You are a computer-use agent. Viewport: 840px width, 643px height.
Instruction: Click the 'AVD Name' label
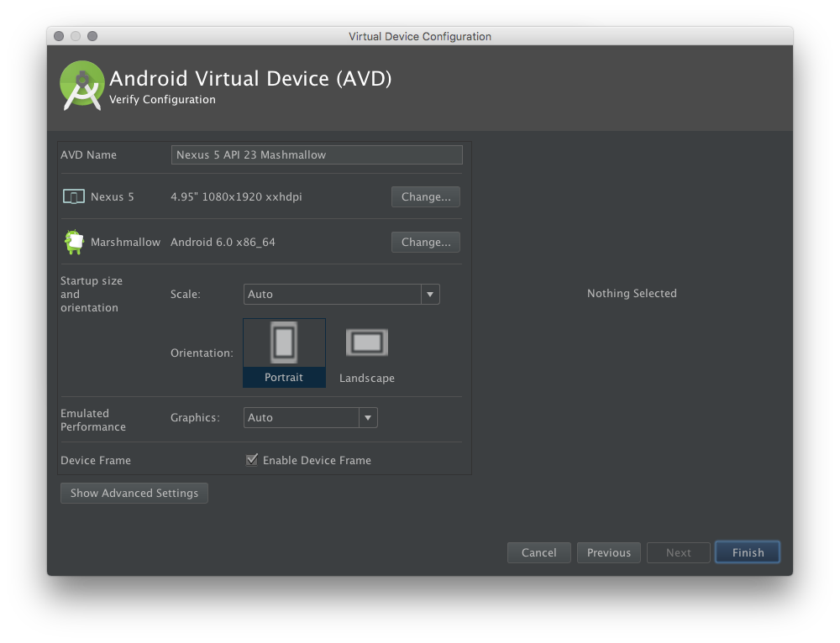pos(88,154)
